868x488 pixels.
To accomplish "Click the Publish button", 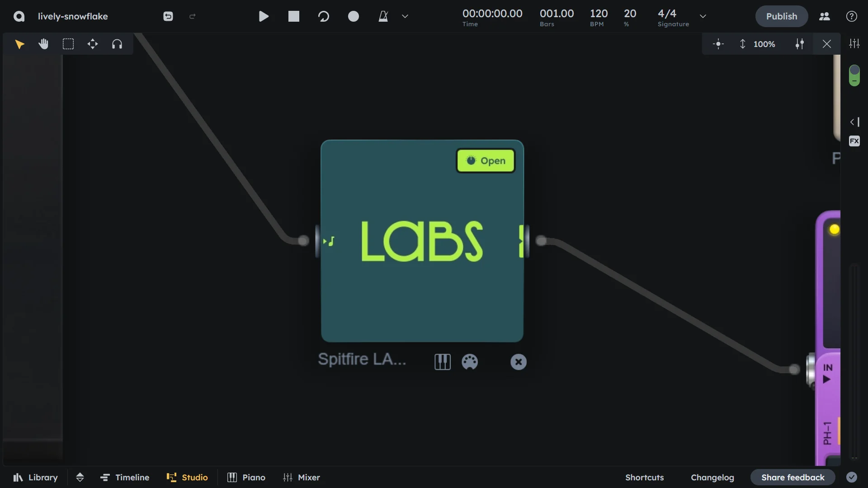I will (x=781, y=16).
